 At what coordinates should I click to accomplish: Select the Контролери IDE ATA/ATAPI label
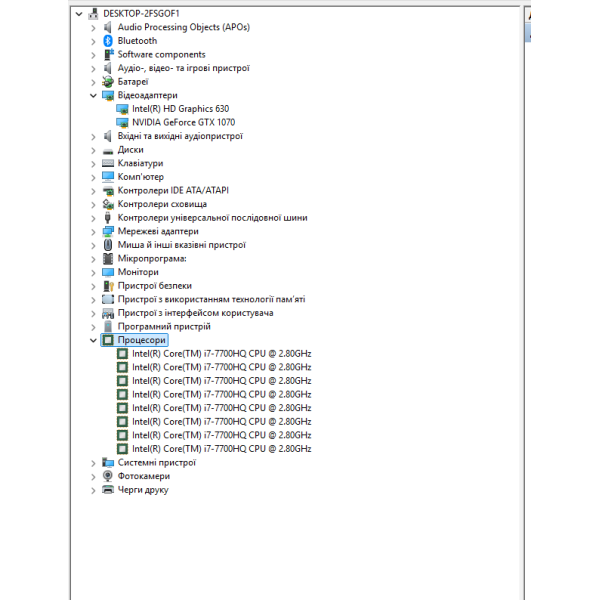coord(173,191)
